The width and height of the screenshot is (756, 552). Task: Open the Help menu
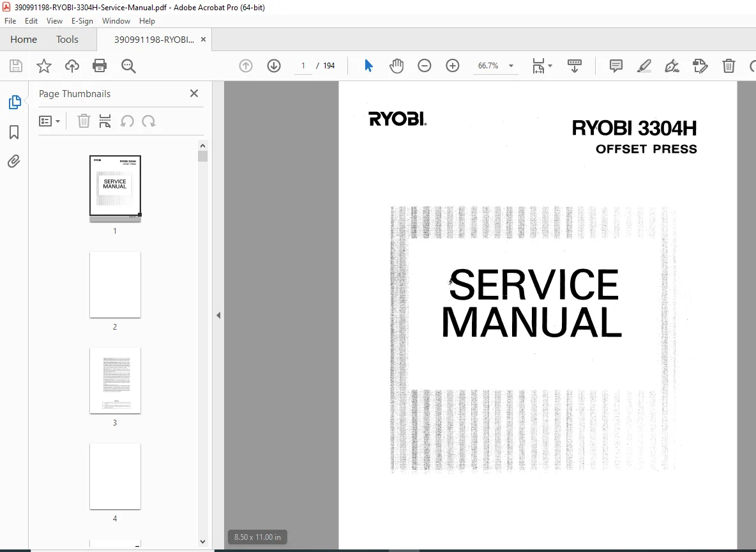[147, 20]
